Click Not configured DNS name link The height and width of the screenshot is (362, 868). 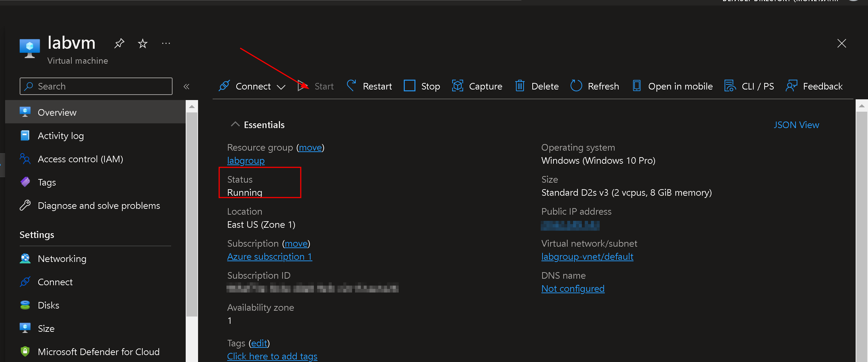pos(573,289)
